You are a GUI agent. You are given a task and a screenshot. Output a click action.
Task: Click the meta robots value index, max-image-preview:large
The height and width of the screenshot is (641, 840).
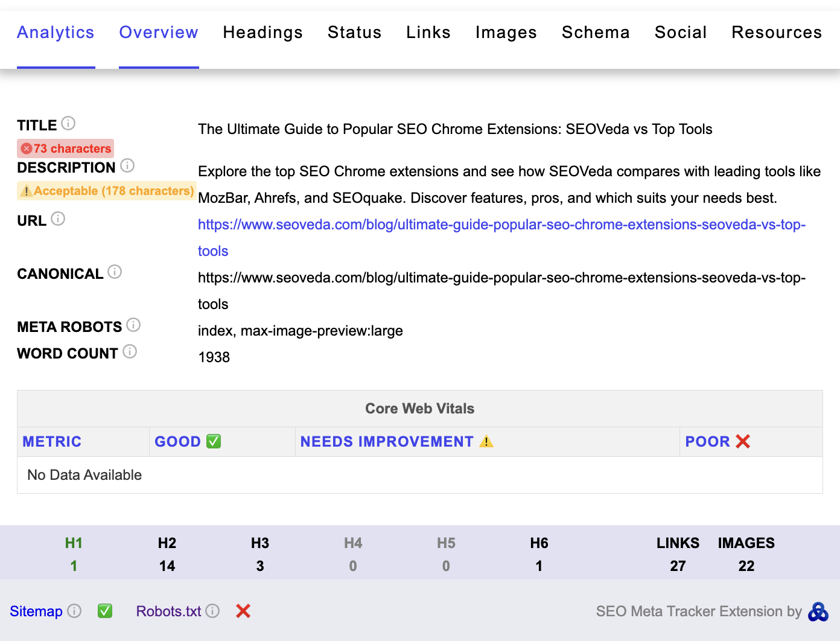(x=301, y=331)
